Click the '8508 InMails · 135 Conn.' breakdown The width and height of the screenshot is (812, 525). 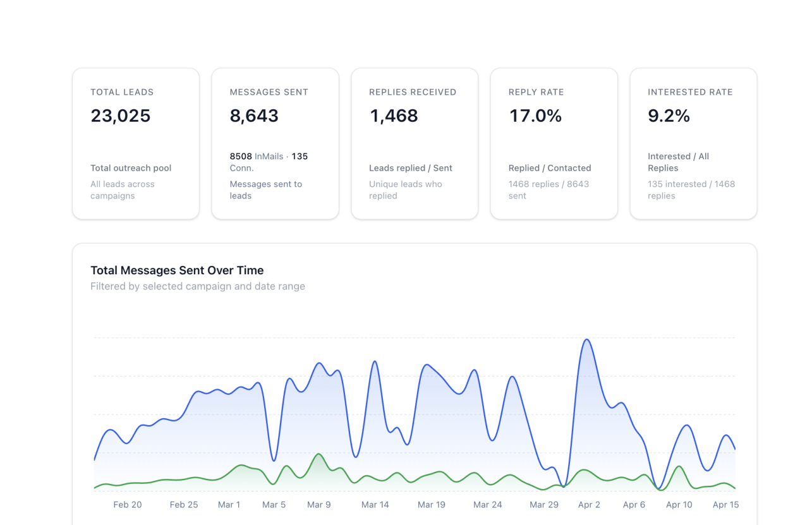(269, 162)
